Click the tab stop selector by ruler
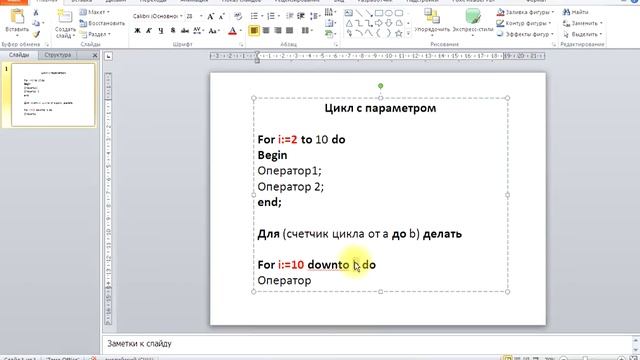This screenshot has width=640, height=360. click(108, 56)
